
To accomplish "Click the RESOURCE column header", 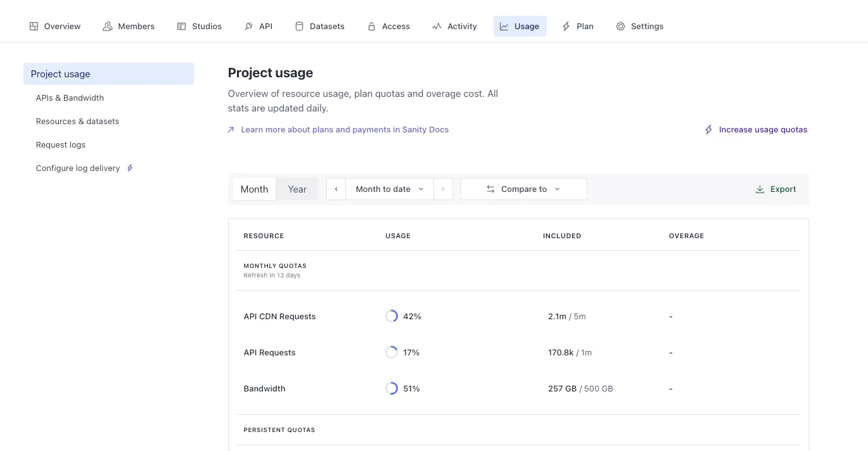I will click(264, 236).
